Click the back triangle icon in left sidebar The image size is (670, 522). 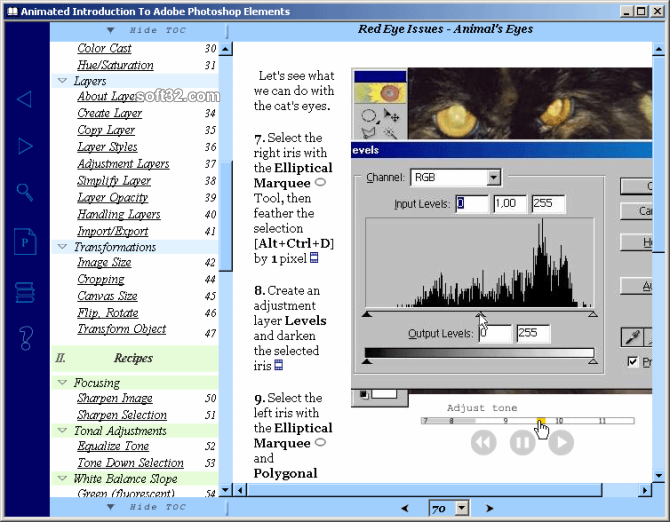click(x=25, y=99)
